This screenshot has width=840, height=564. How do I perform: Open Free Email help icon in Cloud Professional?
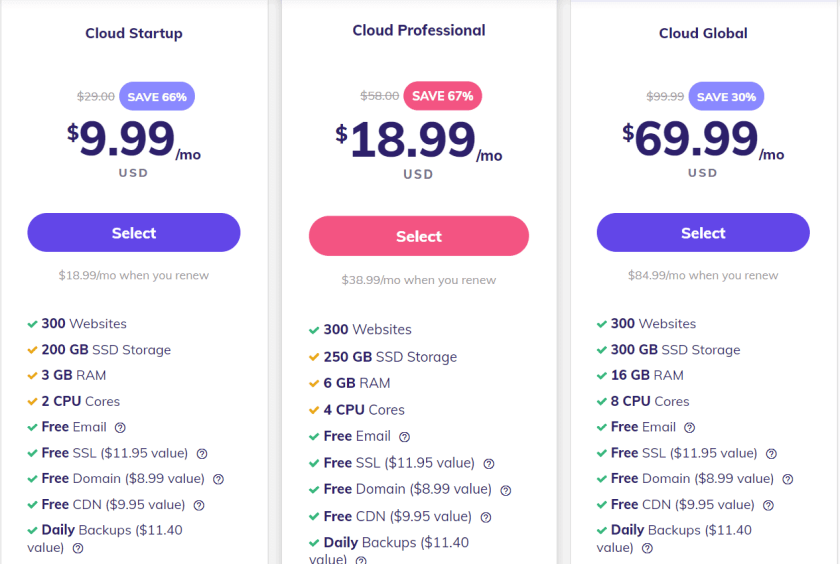click(x=404, y=437)
